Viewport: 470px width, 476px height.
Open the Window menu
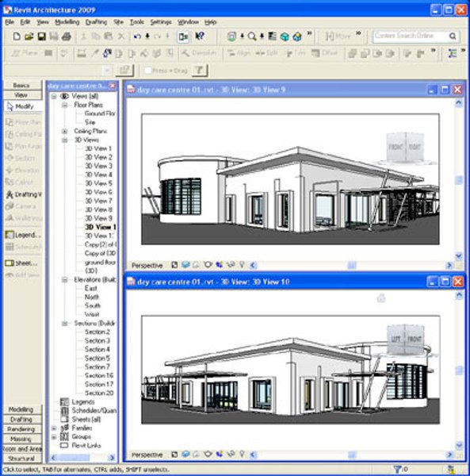click(188, 22)
